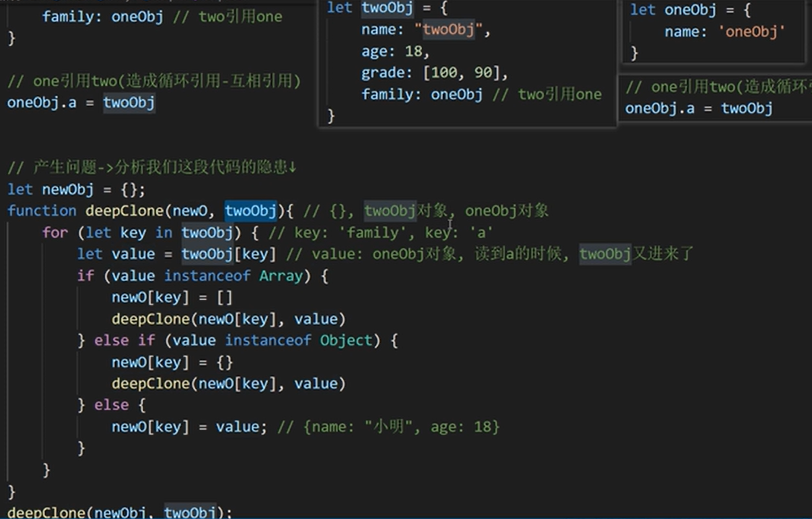
Task: Click the 'newO' parameter in function signature
Action: point(190,211)
